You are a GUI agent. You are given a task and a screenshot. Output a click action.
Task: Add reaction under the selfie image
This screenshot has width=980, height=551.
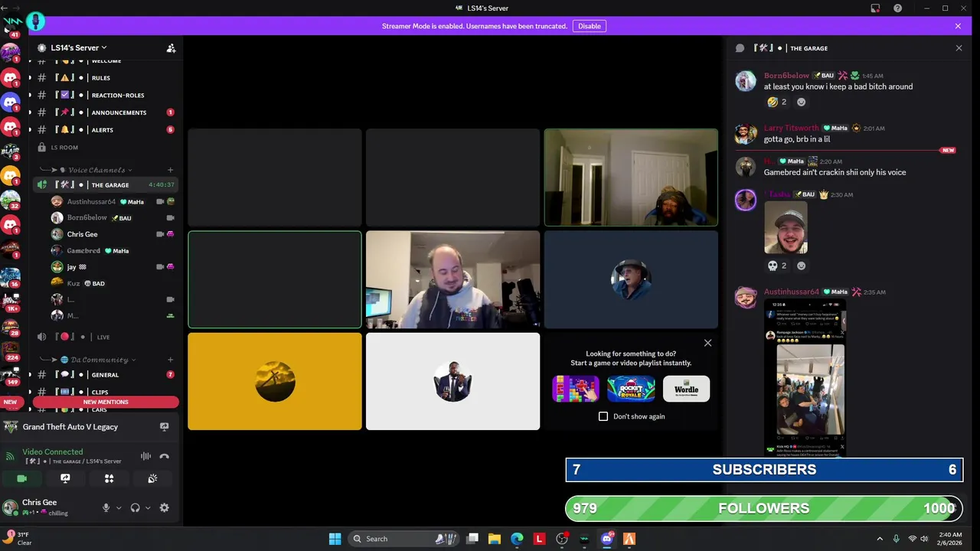coord(802,266)
